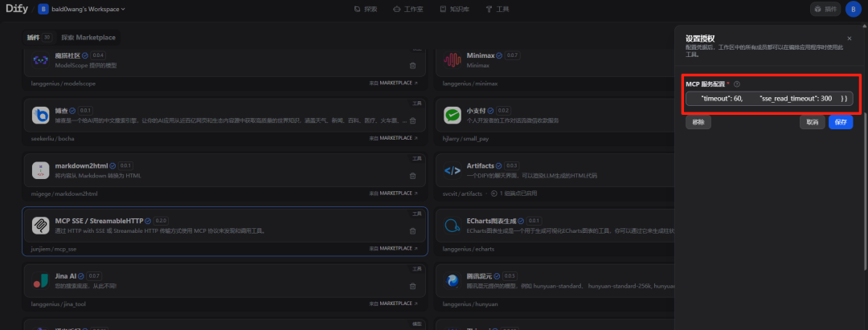Click the Jina AI plugin icon

tap(41, 281)
